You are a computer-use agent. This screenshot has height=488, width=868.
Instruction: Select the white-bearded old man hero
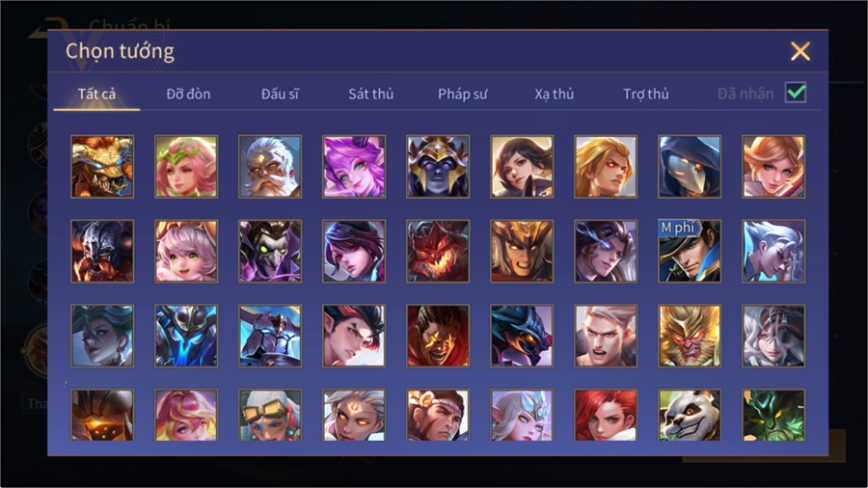[x=270, y=167]
